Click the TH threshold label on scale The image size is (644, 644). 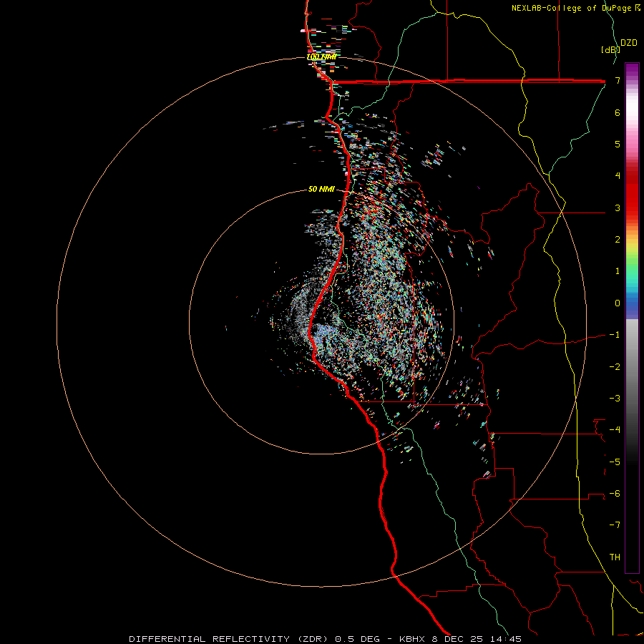click(615, 557)
